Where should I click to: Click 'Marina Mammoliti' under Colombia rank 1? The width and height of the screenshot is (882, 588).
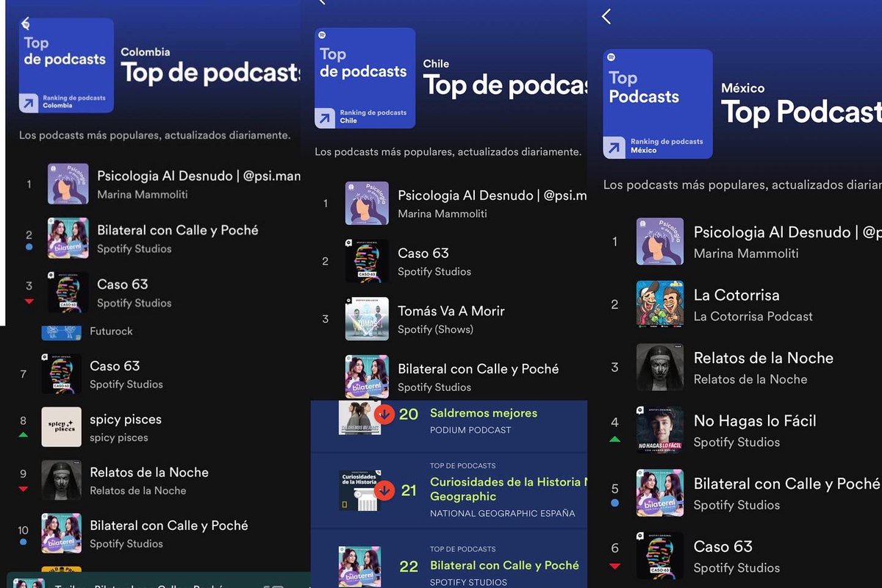tap(143, 195)
